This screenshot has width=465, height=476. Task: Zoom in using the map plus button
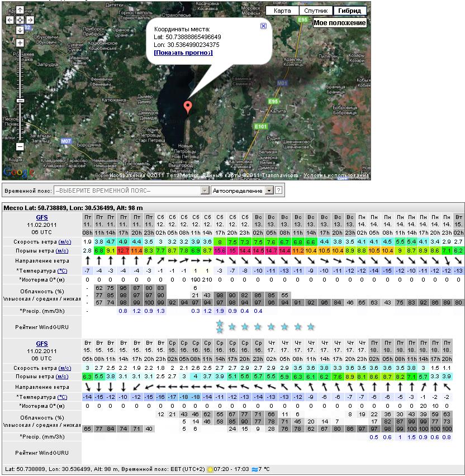pyautogui.click(x=20, y=43)
